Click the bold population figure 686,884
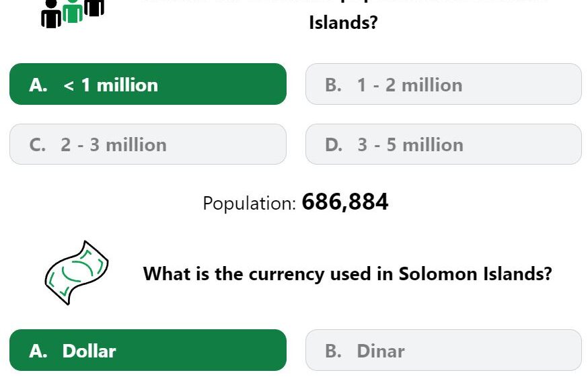 [x=345, y=202]
